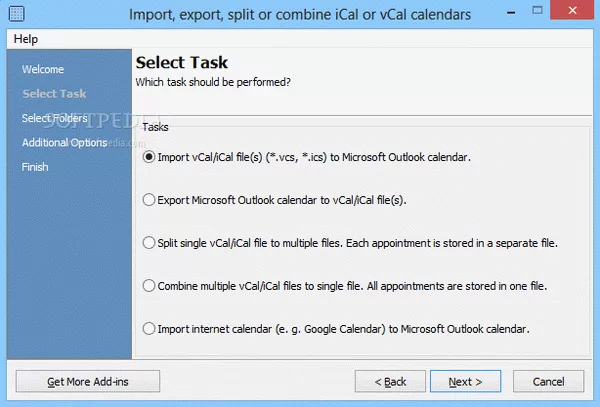This screenshot has height=407, width=600.
Task: Cancel the wizard
Action: point(548,381)
